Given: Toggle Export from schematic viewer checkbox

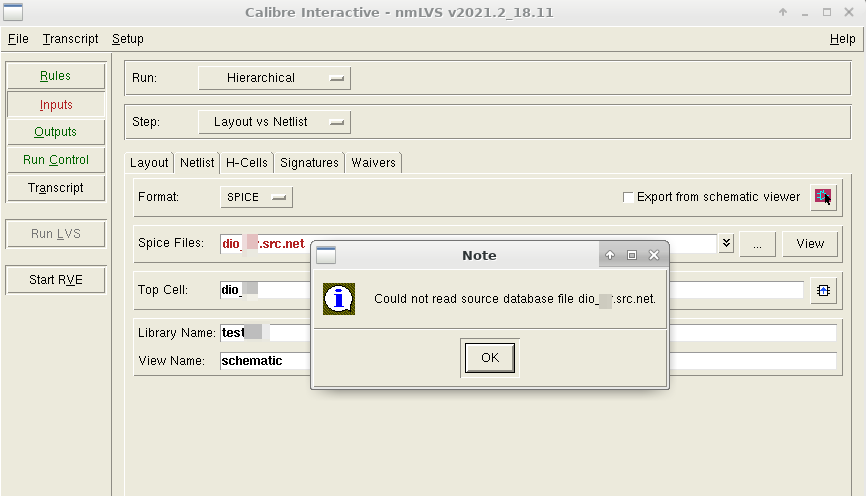Looking at the screenshot, I should pyautogui.click(x=628, y=197).
